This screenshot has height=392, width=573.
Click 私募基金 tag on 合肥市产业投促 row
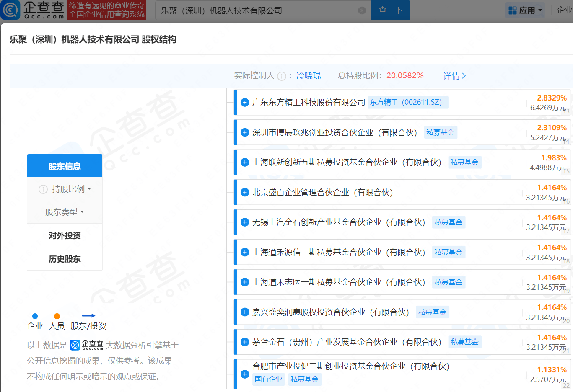(304, 379)
